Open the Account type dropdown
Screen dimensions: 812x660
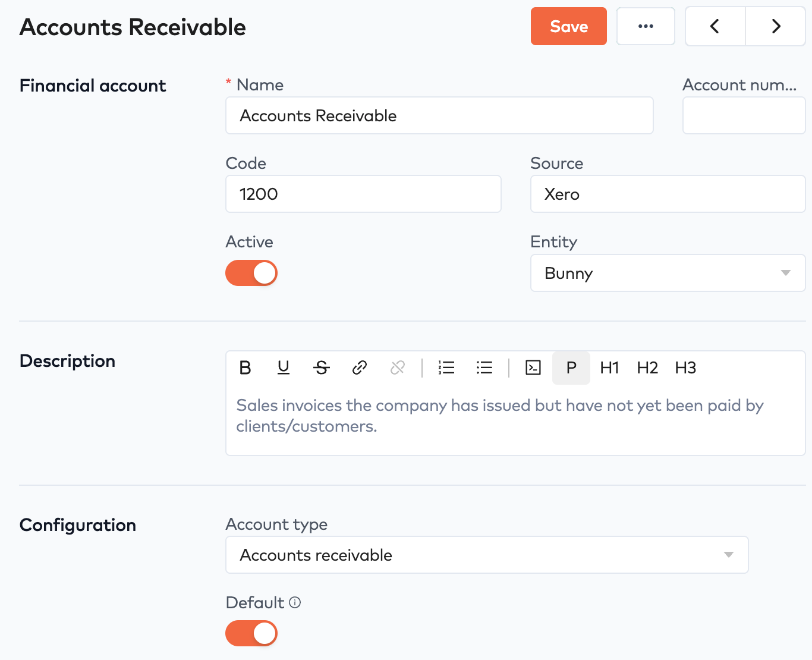pos(487,555)
